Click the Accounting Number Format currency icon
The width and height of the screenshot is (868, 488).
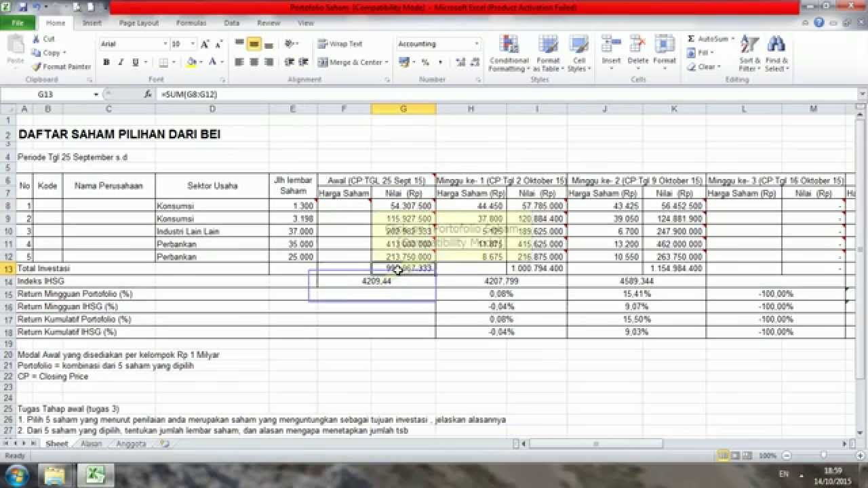[404, 62]
